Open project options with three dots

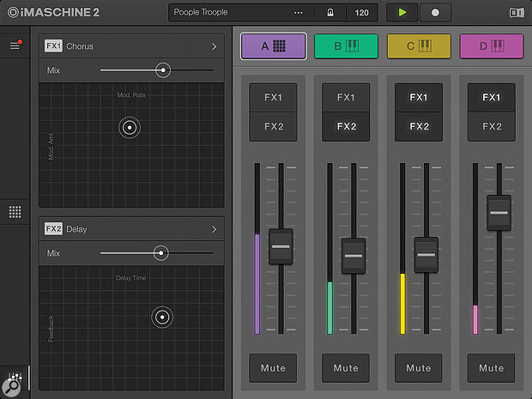coord(299,13)
